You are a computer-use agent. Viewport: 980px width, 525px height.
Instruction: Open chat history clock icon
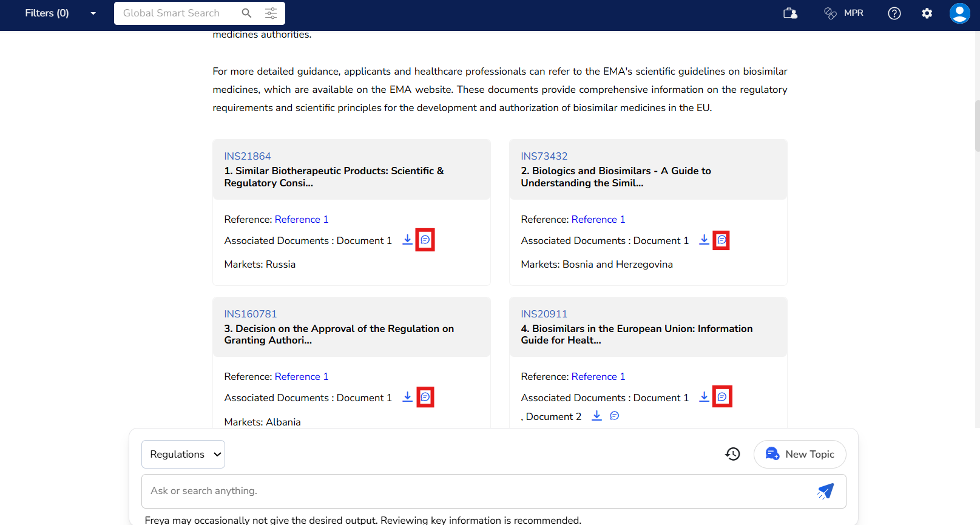(732, 454)
